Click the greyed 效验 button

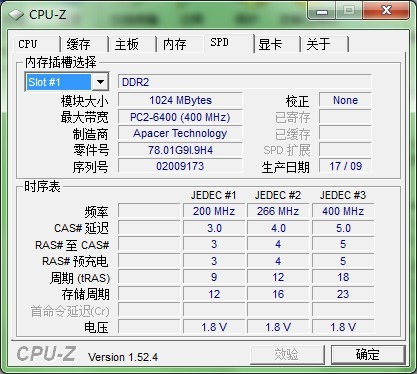click(287, 354)
